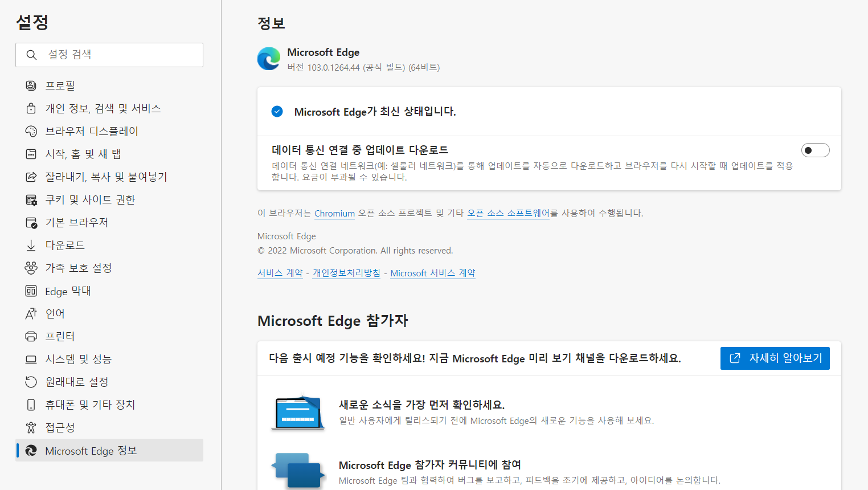Click the Microsoft Edge 참가자 section heading
Screen dimensions: 868x490
point(333,321)
